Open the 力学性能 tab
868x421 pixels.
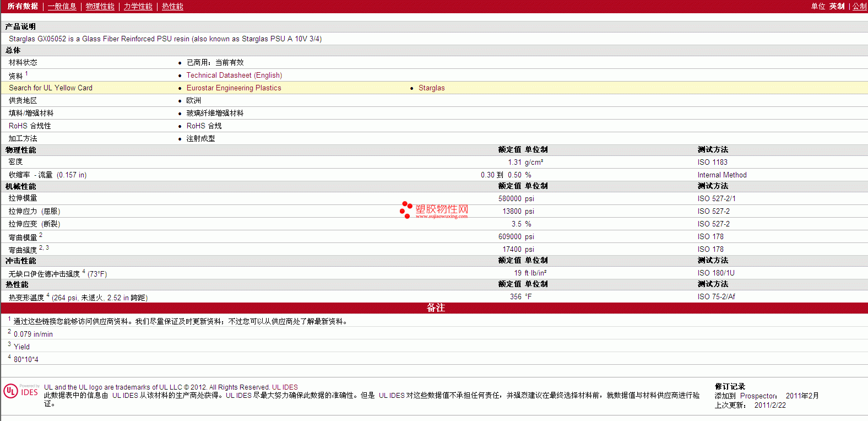click(138, 6)
